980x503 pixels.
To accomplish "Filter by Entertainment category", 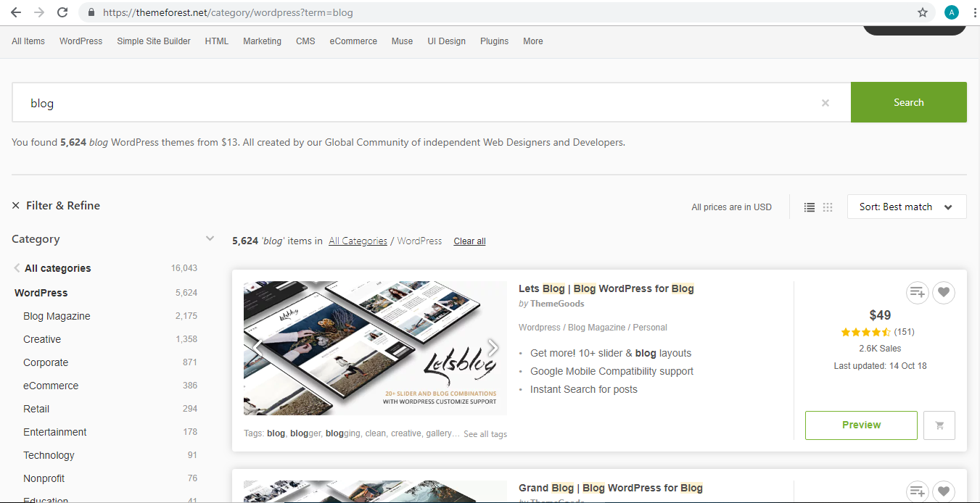I will 55,432.
